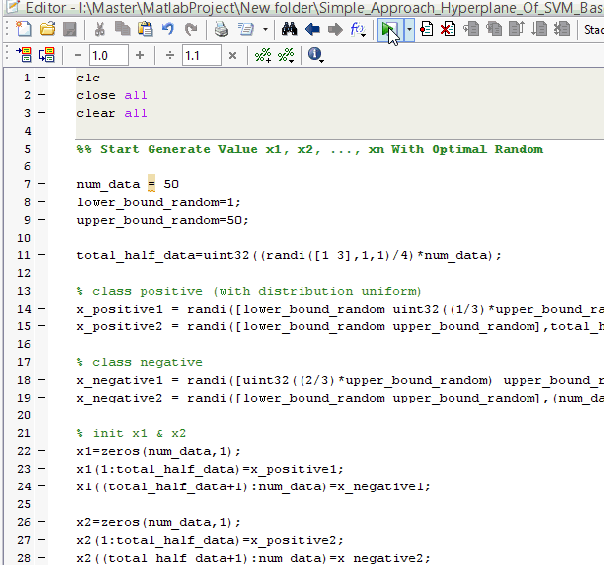
Task: Click Clear all breakpoints icon
Action: pos(447,30)
